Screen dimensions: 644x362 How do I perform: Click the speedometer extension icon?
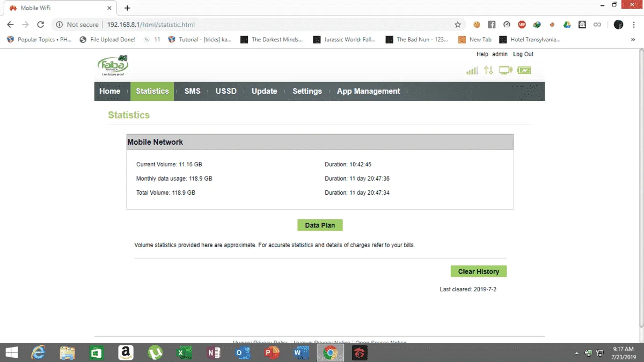tap(507, 25)
